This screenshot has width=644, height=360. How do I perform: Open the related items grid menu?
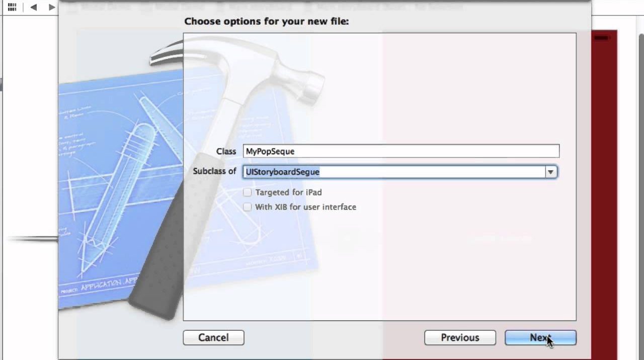click(12, 7)
